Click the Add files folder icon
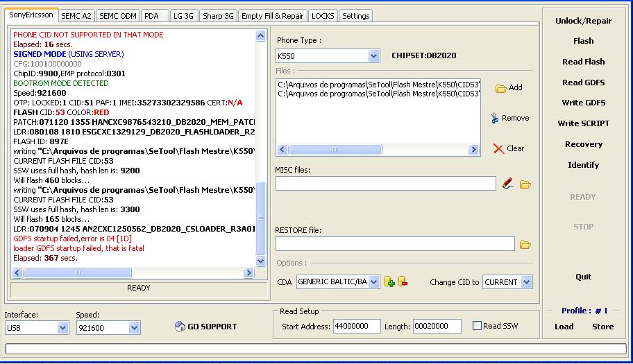633x364 pixels. [x=500, y=88]
